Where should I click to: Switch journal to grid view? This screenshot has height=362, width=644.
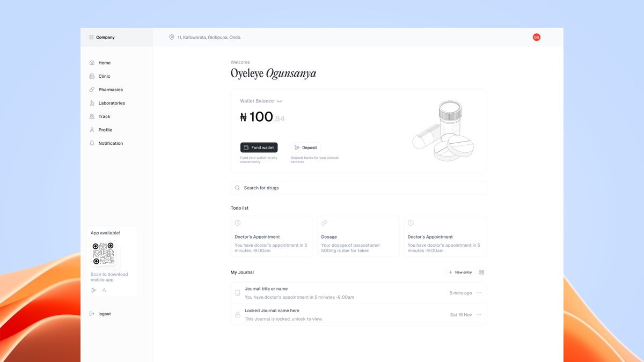pyautogui.click(x=481, y=272)
